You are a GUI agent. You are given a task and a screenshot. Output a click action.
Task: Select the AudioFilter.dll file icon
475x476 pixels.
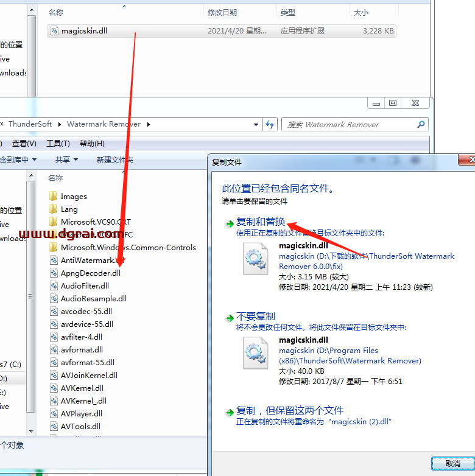(54, 286)
